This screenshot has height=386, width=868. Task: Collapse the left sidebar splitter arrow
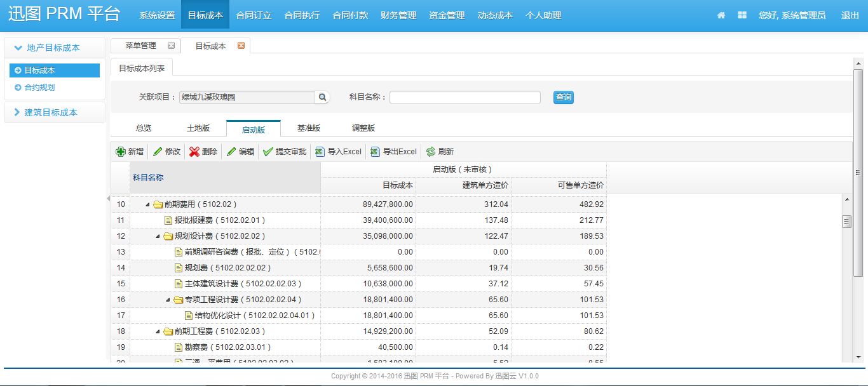[107, 199]
